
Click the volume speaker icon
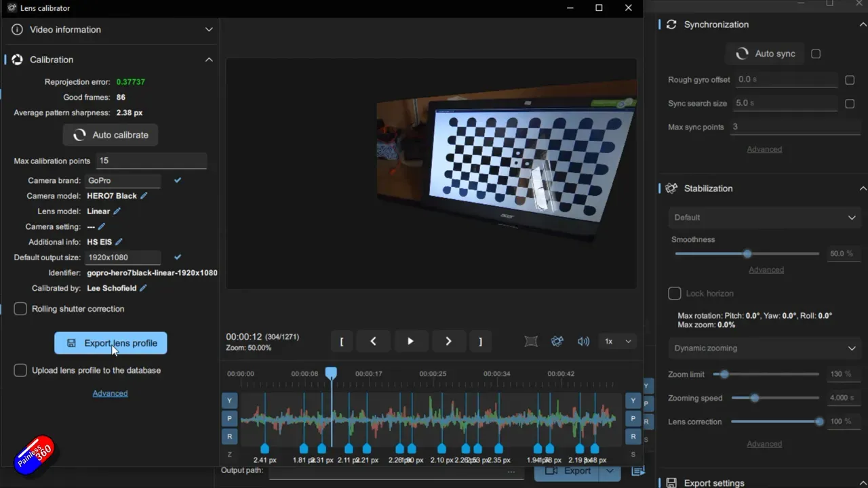point(583,342)
